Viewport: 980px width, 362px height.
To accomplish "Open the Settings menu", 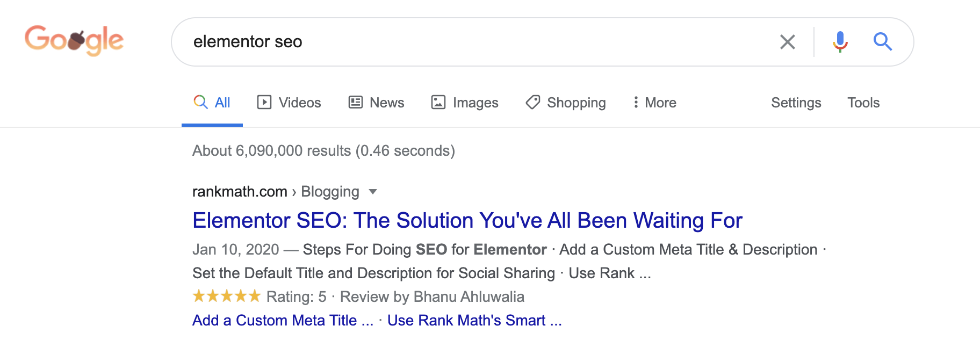I will pyautogui.click(x=796, y=103).
